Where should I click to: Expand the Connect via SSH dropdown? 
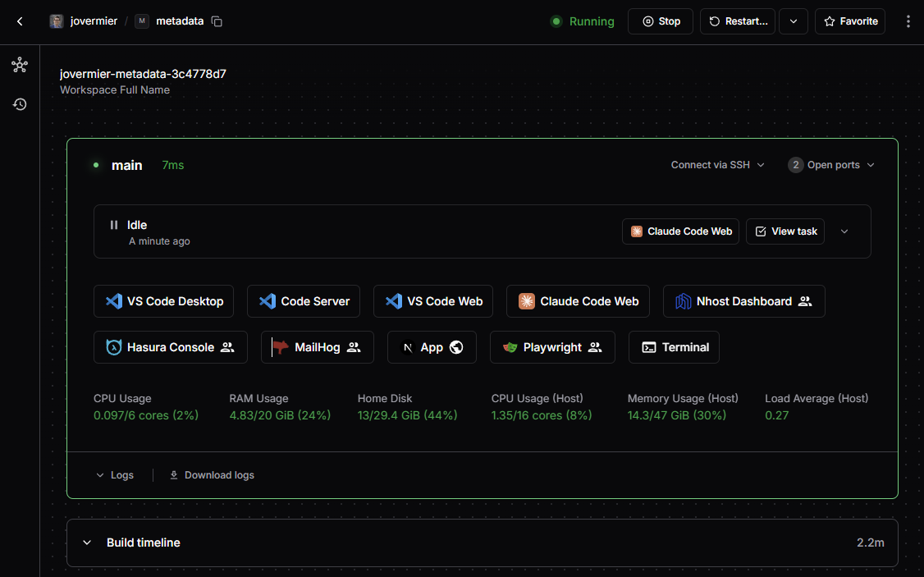718,165
